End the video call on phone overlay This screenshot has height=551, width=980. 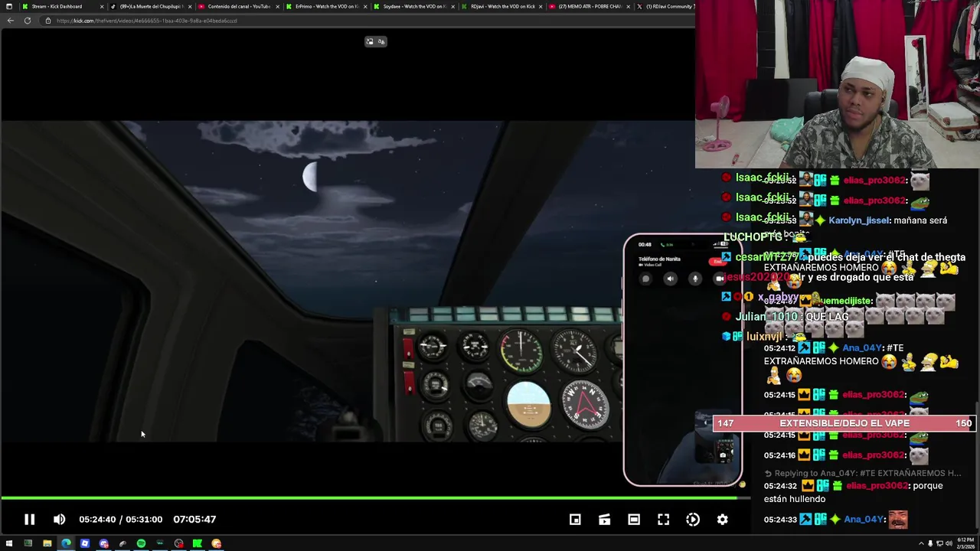point(717,261)
